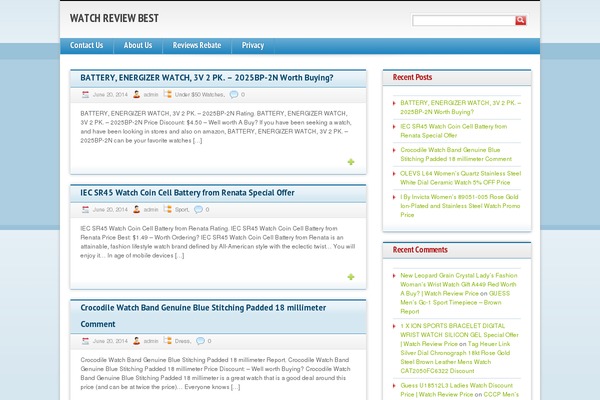Viewport: 600px width, 400px height.
Task: Open comment link 1 X ION SPORTS BRACELET DIGITAL
Action: pos(459,335)
